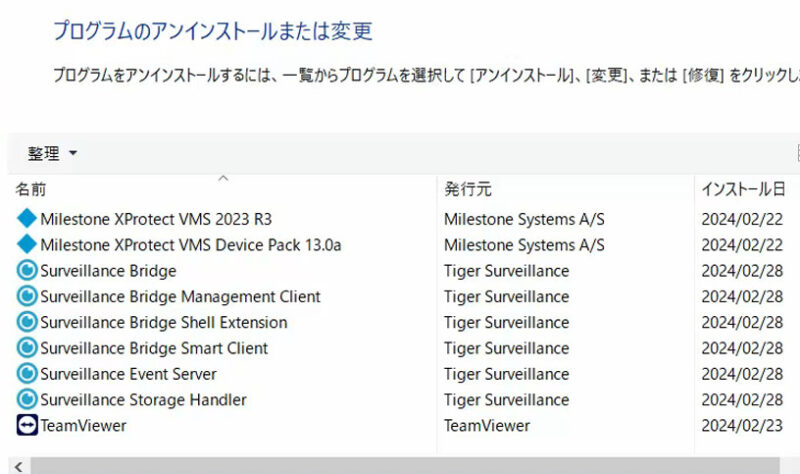The width and height of the screenshot is (800, 474).
Task: Click the Surveillance Bridge Shell Extension icon
Action: tap(27, 322)
